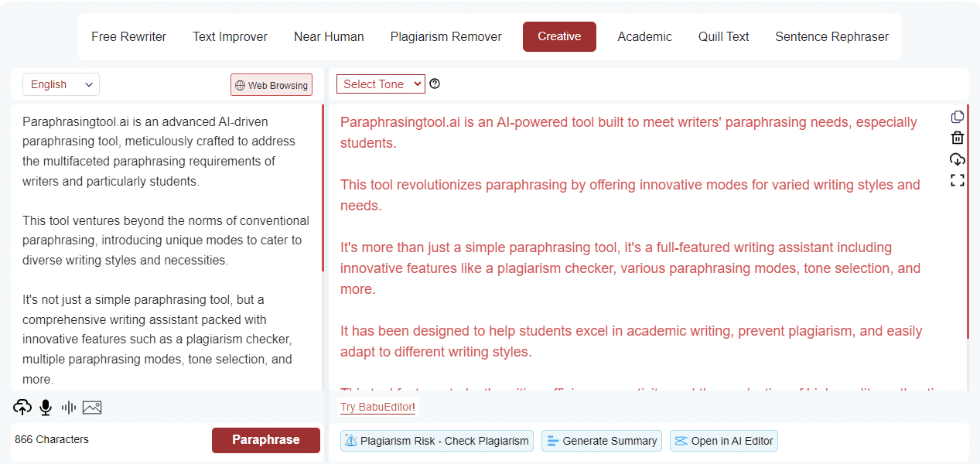980x464 pixels.
Task: Click output paragraph starting 'It's more than just'
Action: pos(630,268)
